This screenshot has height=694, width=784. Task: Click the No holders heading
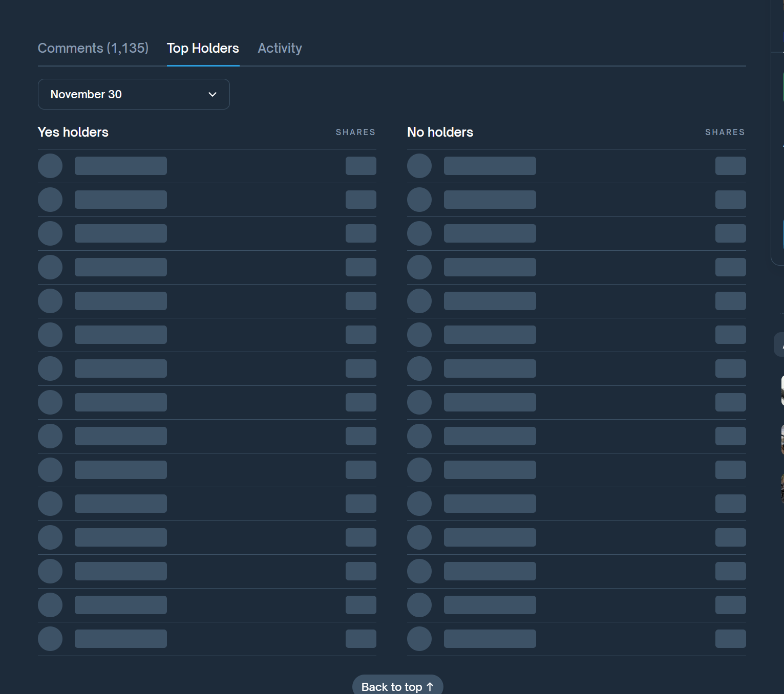(440, 132)
